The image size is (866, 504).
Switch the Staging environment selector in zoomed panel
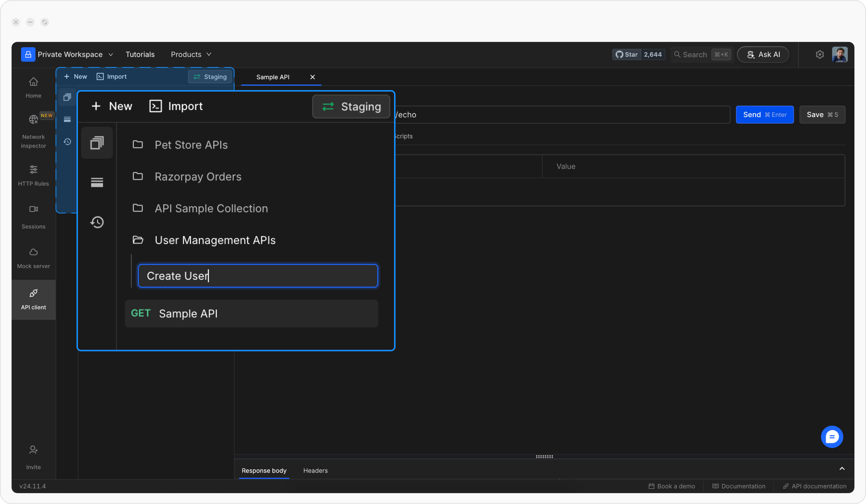351,107
